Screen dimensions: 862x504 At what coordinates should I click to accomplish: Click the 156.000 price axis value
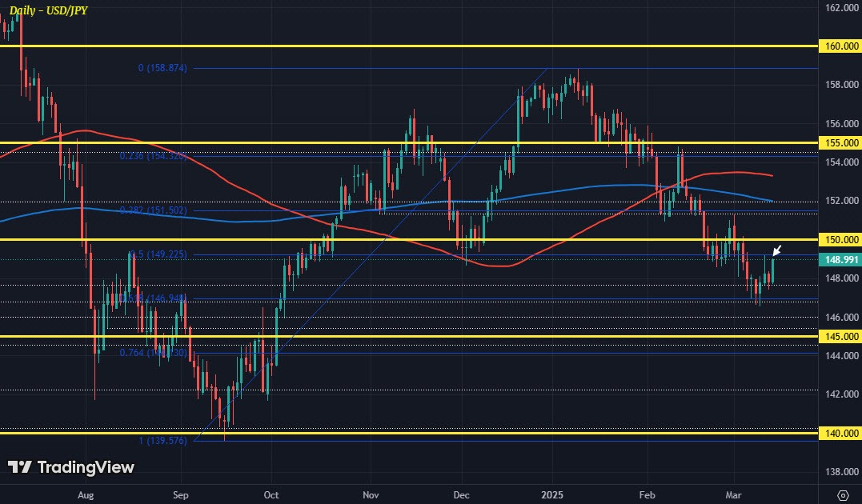[842, 124]
